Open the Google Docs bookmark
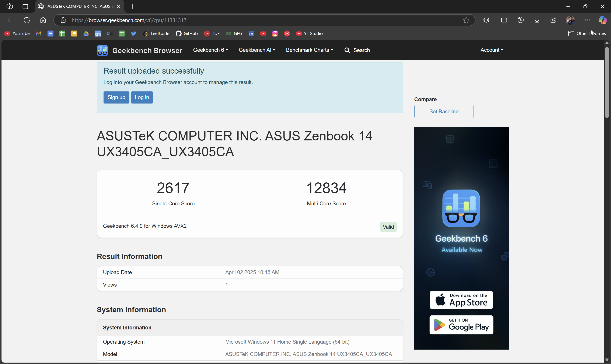The width and height of the screenshot is (611, 364). [x=50, y=33]
